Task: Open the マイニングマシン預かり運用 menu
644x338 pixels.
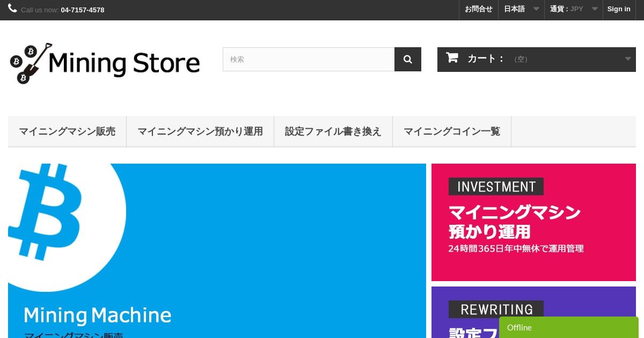Action: [x=200, y=131]
